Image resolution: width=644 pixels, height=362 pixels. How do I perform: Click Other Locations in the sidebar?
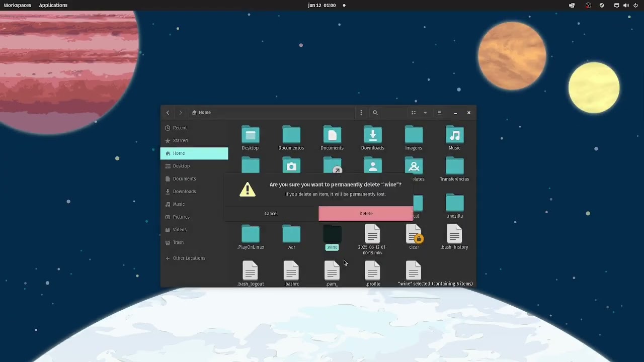[194, 258]
